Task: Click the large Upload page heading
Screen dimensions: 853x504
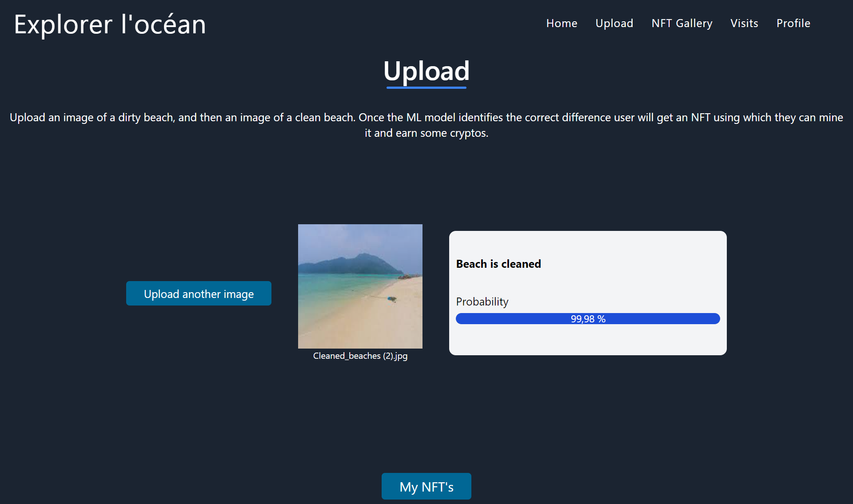Action: (426, 70)
